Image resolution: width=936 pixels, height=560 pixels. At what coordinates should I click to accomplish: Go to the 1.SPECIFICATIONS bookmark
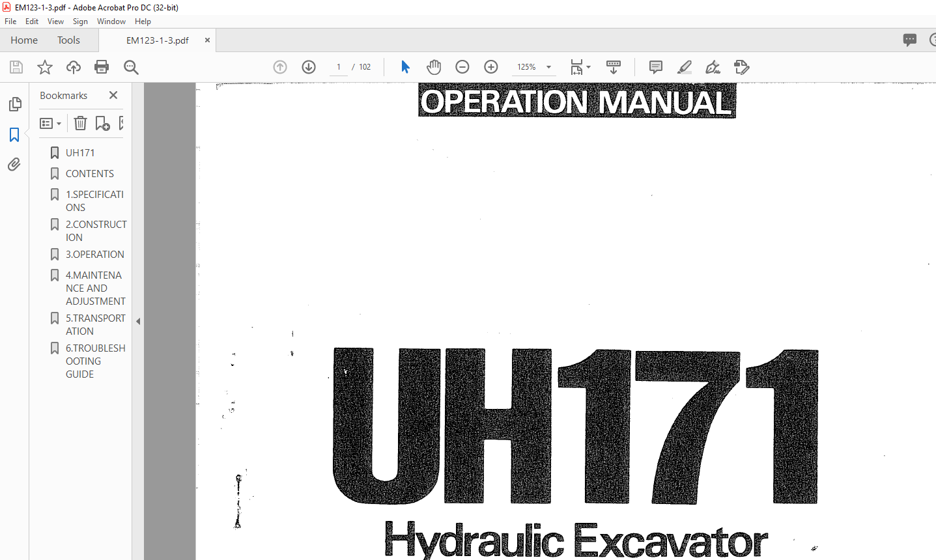pyautogui.click(x=94, y=201)
